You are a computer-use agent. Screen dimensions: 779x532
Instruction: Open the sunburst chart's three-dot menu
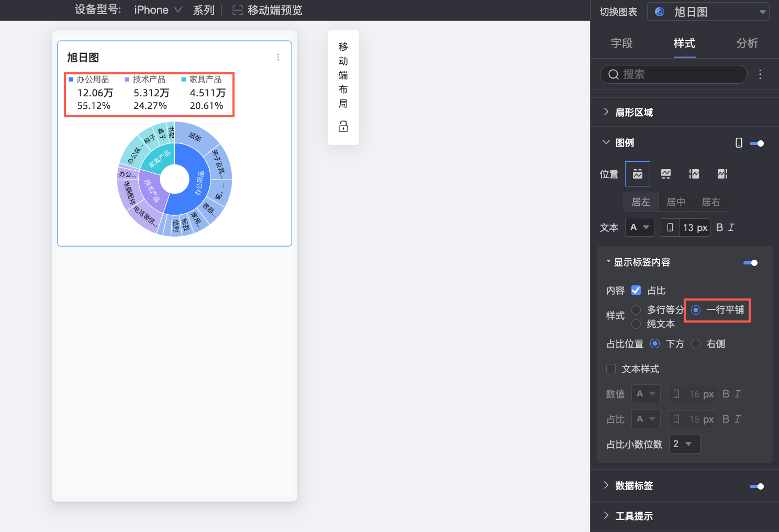coord(278,57)
